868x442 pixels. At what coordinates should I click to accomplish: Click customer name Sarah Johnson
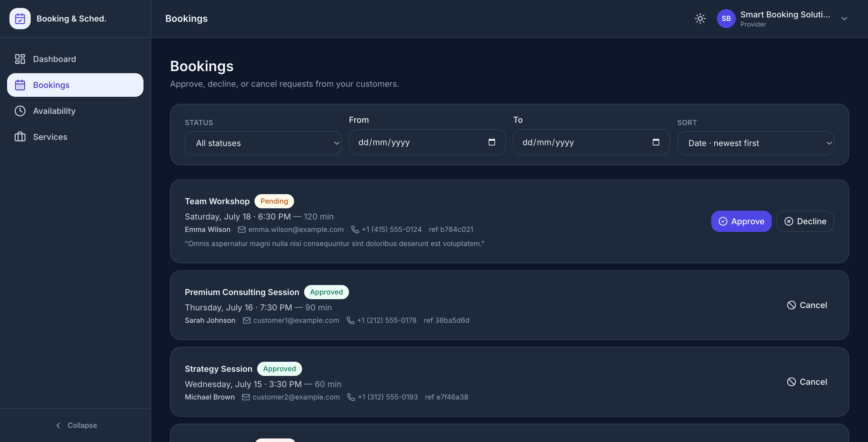210,320
